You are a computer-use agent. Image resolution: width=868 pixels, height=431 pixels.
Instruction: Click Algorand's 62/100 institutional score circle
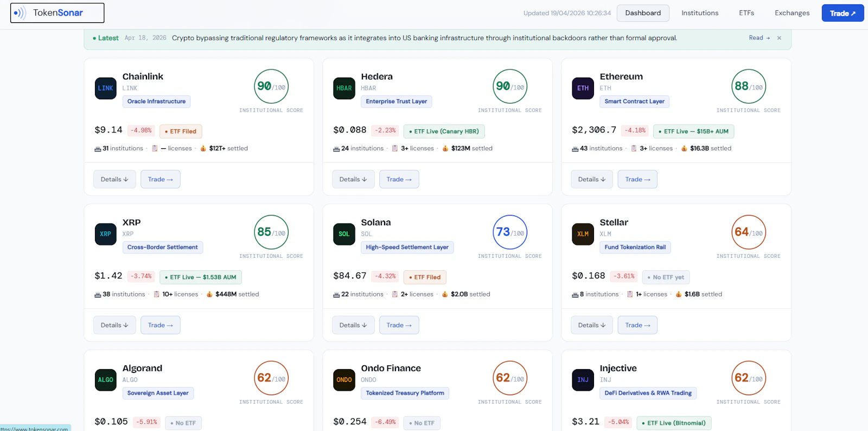click(x=271, y=378)
